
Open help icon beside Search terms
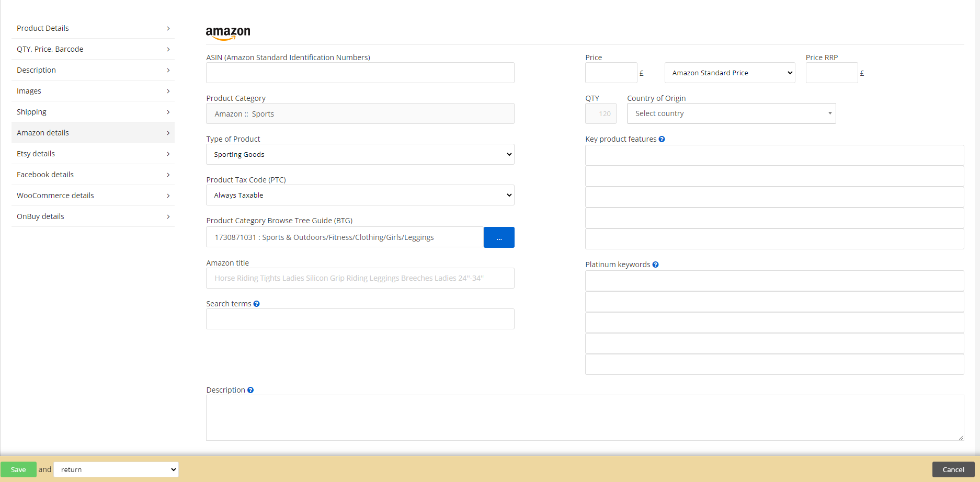256,304
